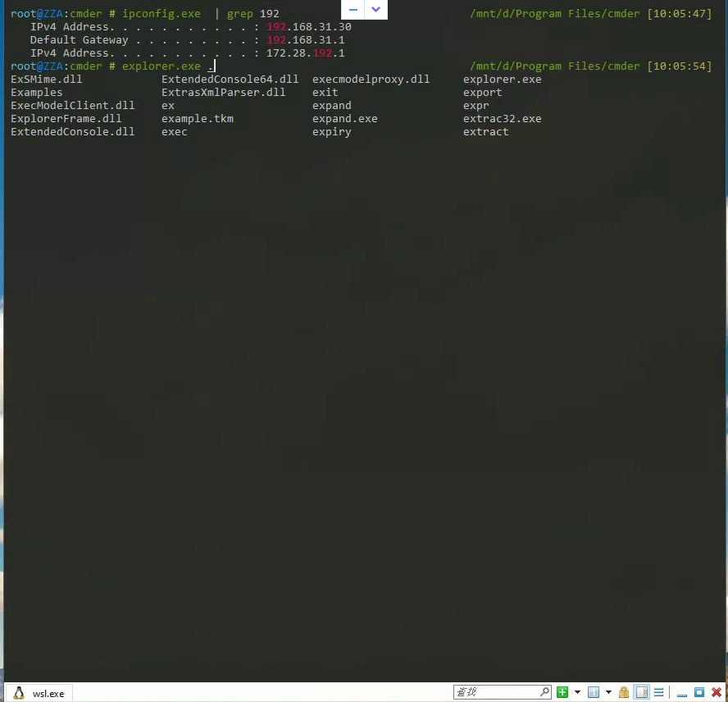
Task: Click the blue minus button at top
Action: pyautogui.click(x=353, y=9)
